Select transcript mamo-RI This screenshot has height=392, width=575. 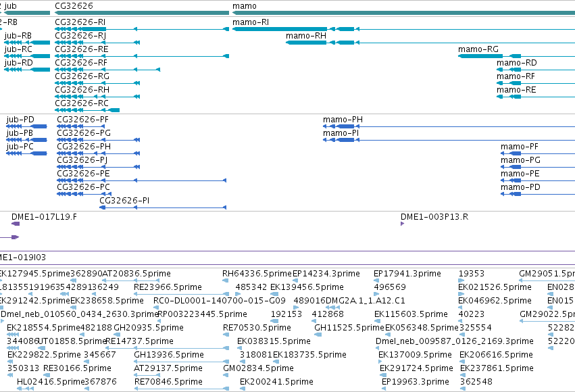(x=251, y=22)
